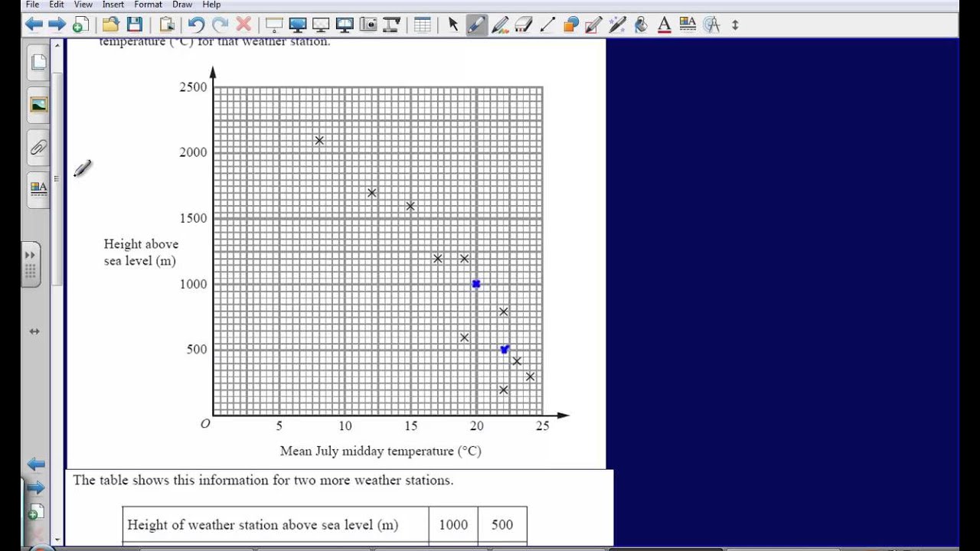Select the Text tool with red A
This screenshot has height=551, width=980.
tap(665, 24)
